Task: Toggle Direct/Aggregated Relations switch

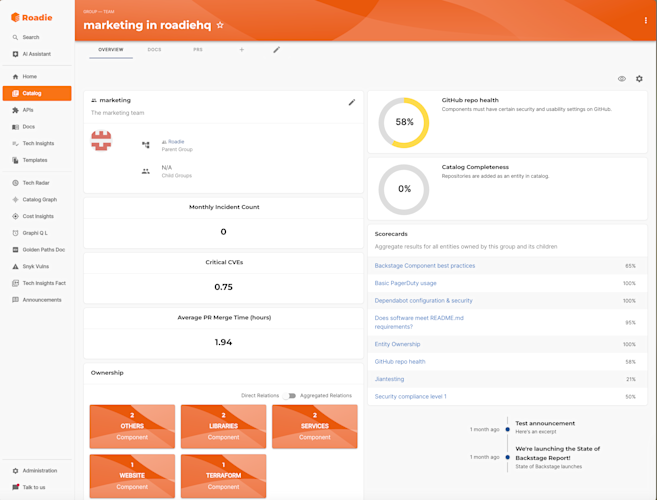Action: click(289, 396)
